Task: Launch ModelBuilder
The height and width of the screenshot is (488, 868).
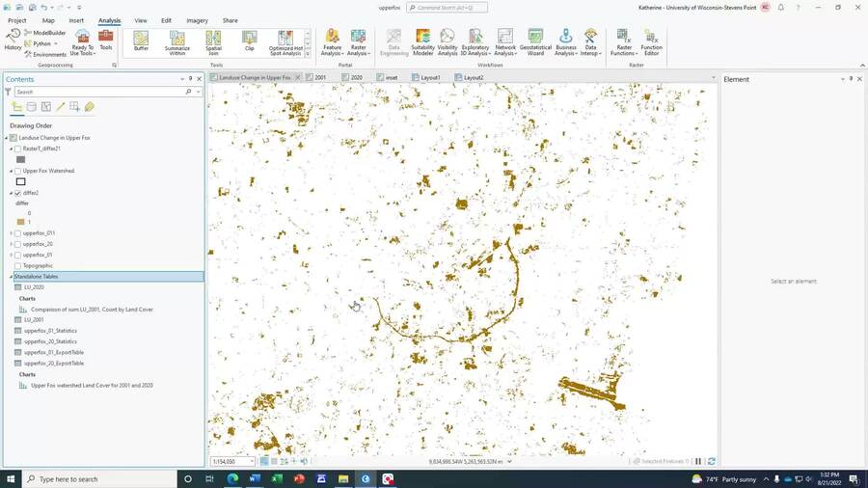Action: coord(44,33)
